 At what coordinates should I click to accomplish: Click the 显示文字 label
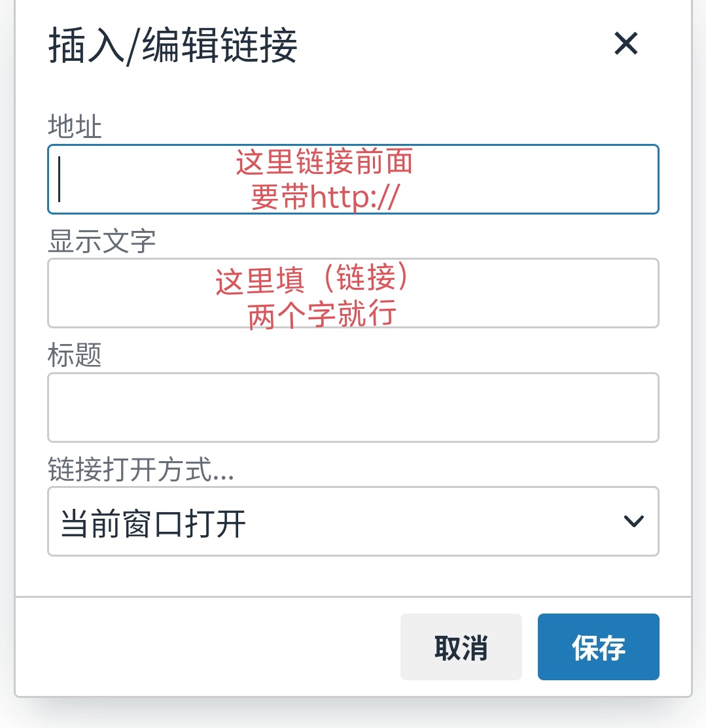101,241
